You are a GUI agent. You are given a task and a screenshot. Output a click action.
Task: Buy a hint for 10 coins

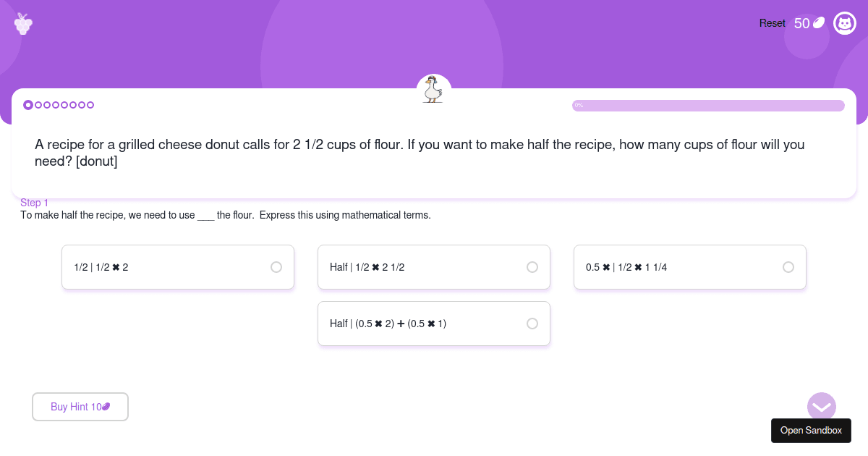[80, 407]
